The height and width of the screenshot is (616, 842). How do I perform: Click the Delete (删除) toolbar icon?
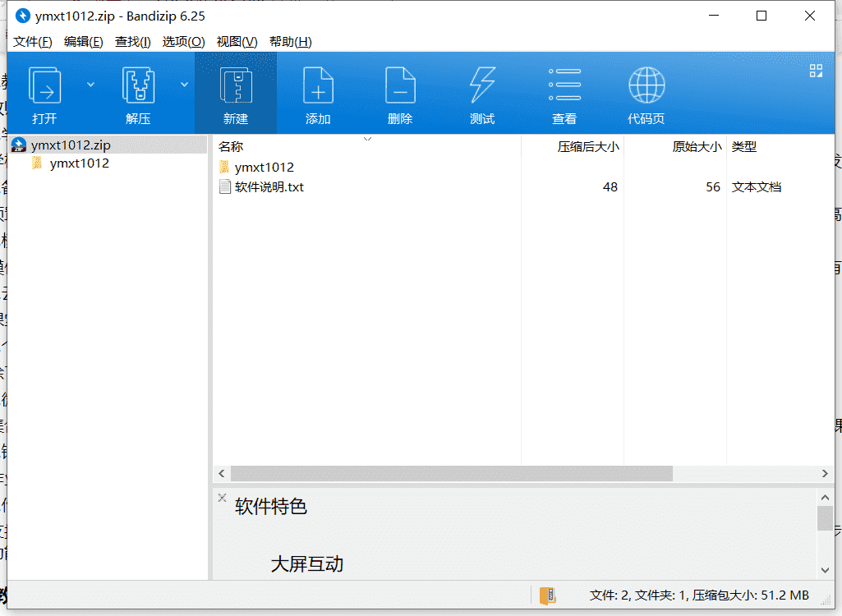pos(400,85)
